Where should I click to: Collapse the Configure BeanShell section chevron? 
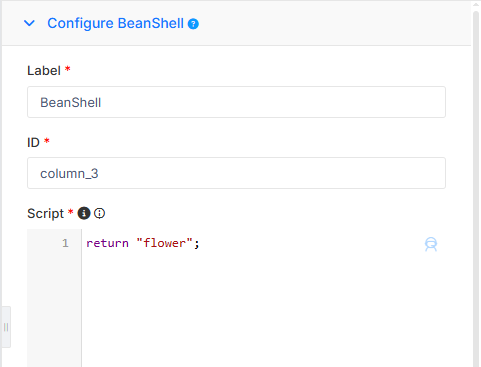[29, 23]
